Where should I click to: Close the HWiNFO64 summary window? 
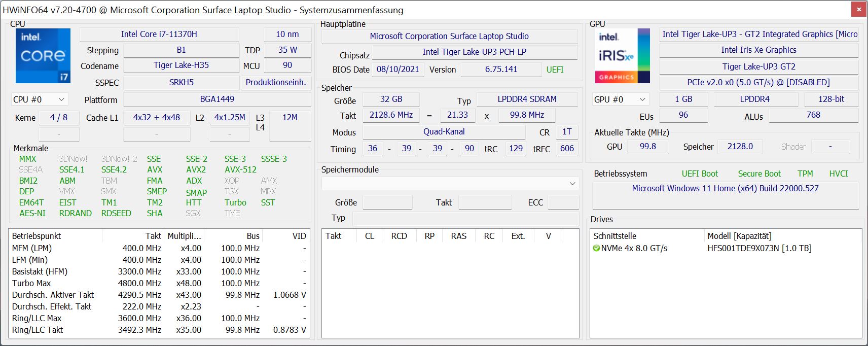point(859,9)
